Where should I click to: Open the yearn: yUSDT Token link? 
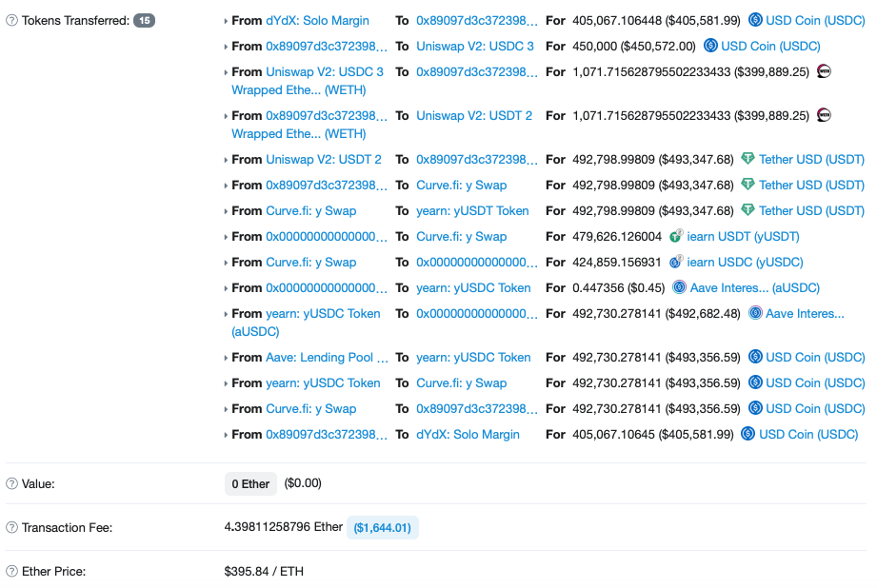pyautogui.click(x=472, y=210)
